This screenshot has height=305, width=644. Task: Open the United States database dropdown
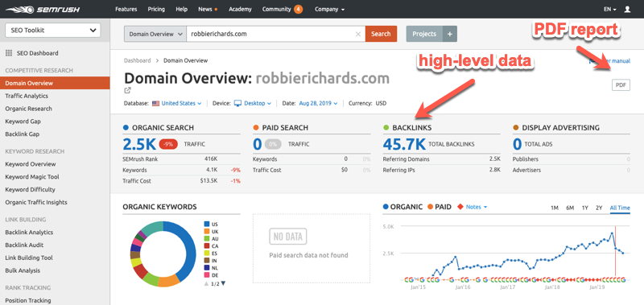click(x=177, y=104)
